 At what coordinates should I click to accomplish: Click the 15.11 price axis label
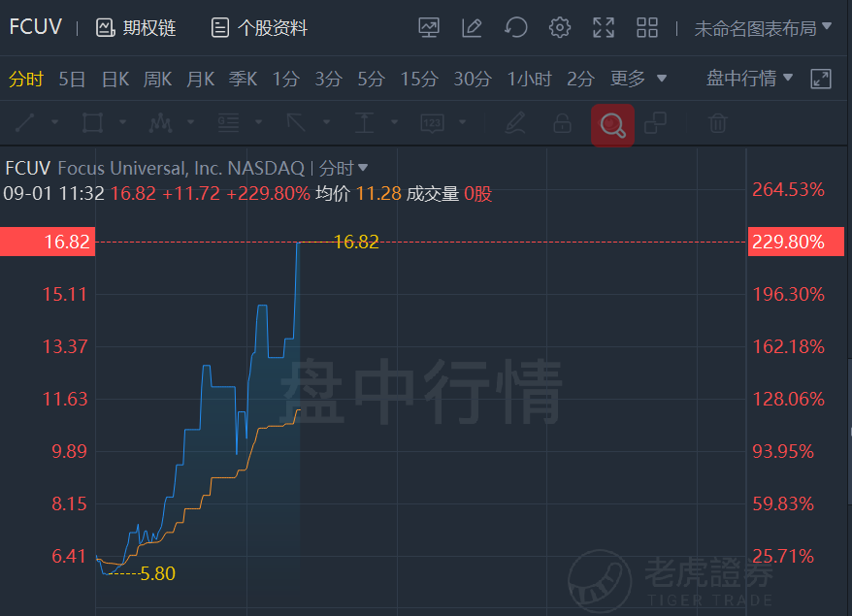point(65,295)
